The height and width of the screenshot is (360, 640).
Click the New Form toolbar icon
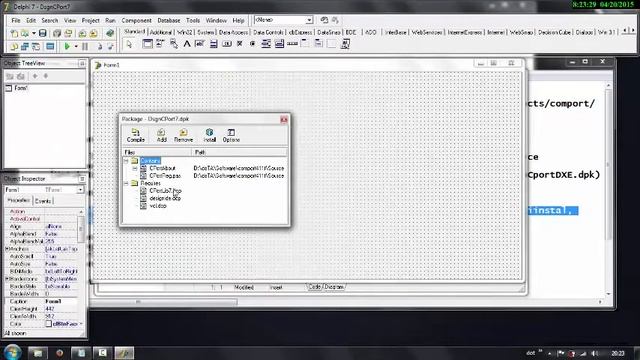50,47
